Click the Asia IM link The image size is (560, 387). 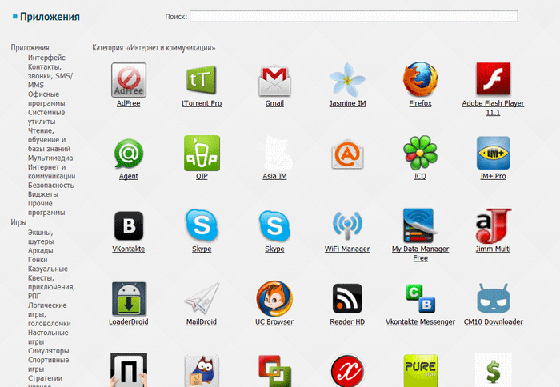click(x=274, y=176)
